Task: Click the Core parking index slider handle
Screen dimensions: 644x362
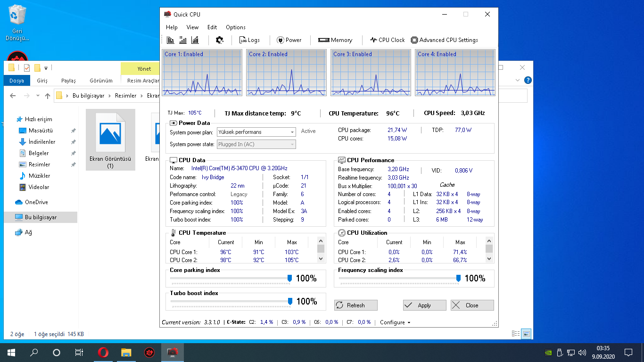Action: [x=289, y=279]
